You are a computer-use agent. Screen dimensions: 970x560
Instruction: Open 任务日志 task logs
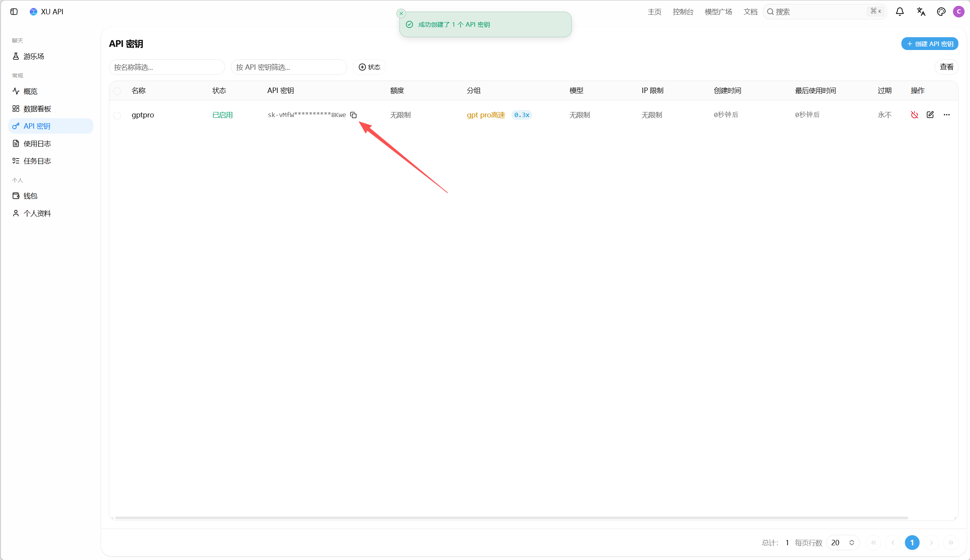point(51,161)
